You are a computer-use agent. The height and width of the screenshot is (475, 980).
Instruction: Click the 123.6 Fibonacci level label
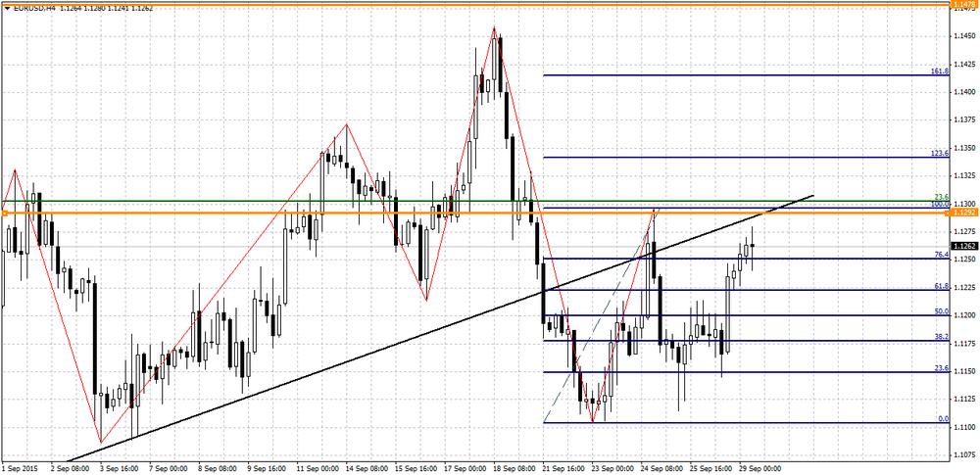tap(940, 153)
